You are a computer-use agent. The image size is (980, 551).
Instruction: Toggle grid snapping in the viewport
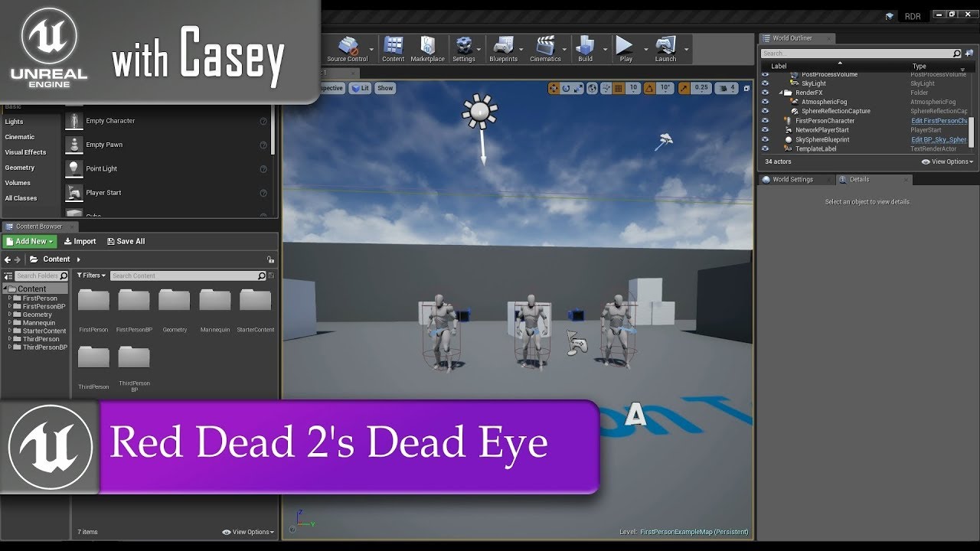[619, 88]
